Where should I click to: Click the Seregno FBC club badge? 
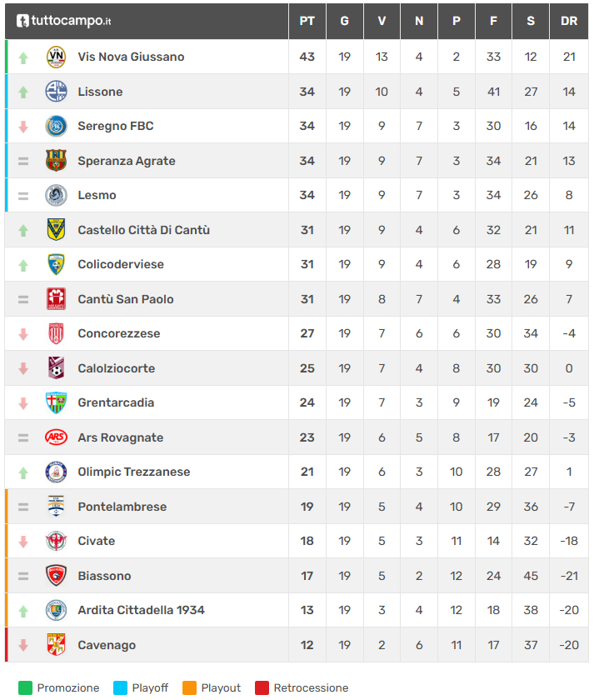(x=56, y=126)
